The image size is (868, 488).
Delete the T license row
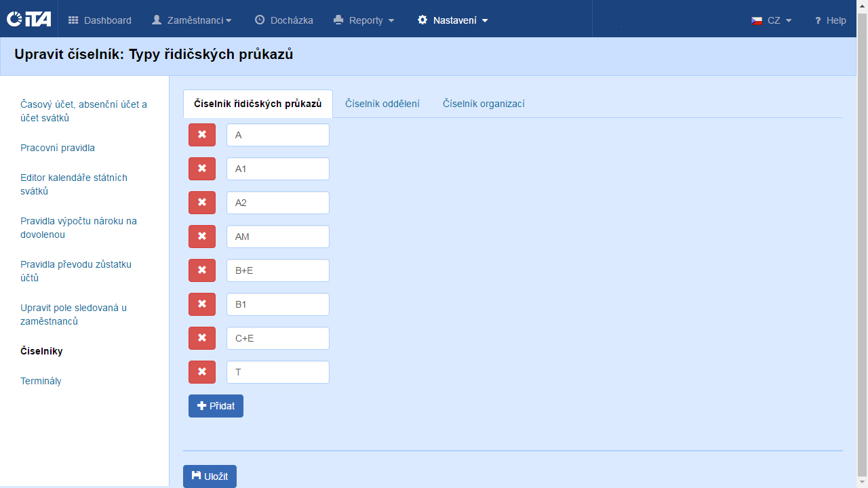point(202,372)
